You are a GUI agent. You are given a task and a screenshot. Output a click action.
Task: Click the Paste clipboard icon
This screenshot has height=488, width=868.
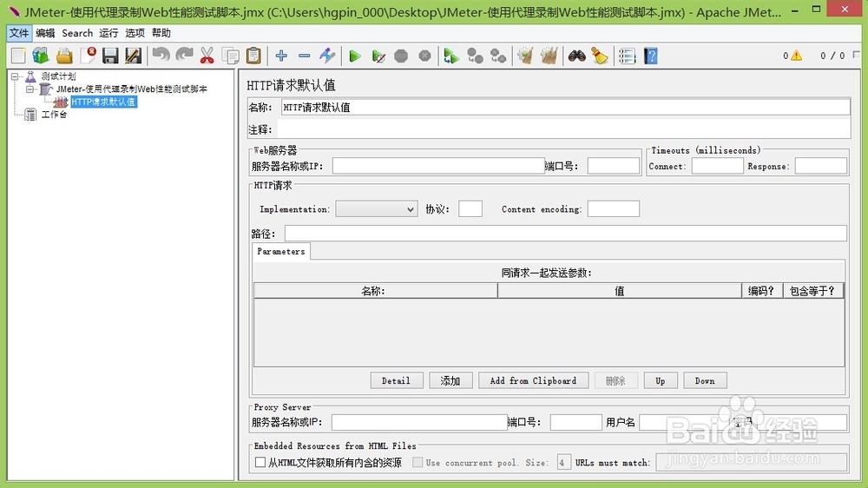253,56
